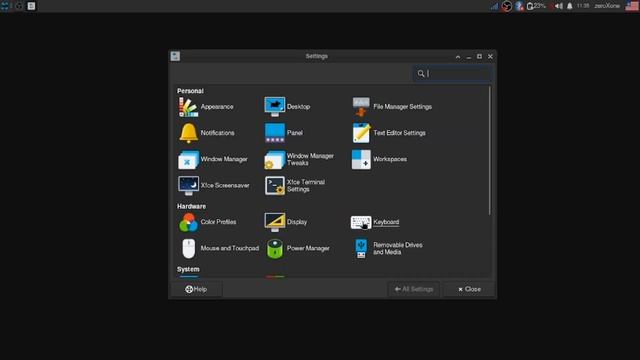The width and height of the screenshot is (640, 360).
Task: Open Xfce Screensaver icon
Action: tap(188, 186)
